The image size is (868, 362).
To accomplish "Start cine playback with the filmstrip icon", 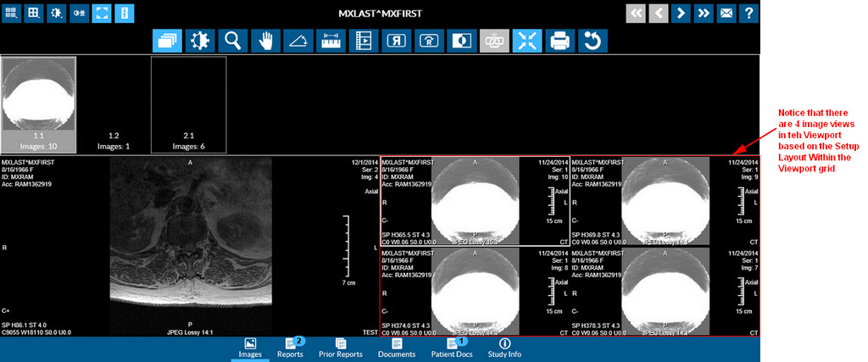I will click(x=363, y=41).
